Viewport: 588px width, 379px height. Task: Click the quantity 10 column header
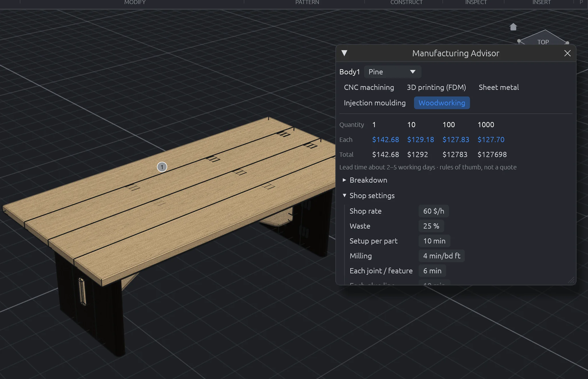[x=411, y=125]
